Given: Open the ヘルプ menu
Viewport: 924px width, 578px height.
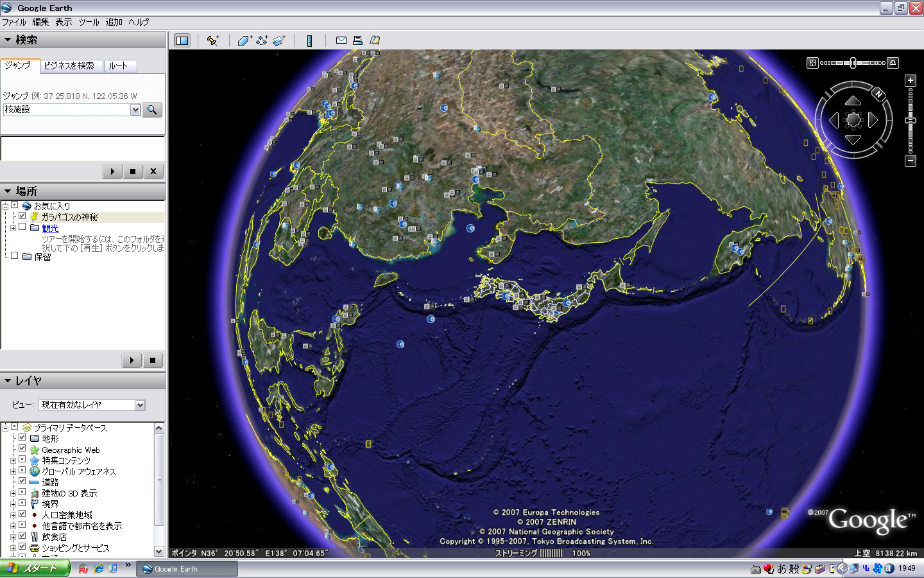Looking at the screenshot, I should click(x=139, y=22).
